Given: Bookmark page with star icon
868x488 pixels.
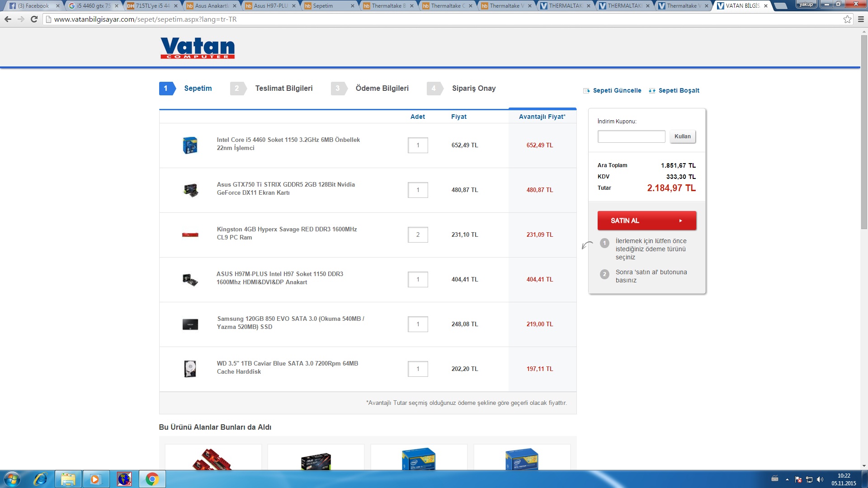Looking at the screenshot, I should 847,19.
